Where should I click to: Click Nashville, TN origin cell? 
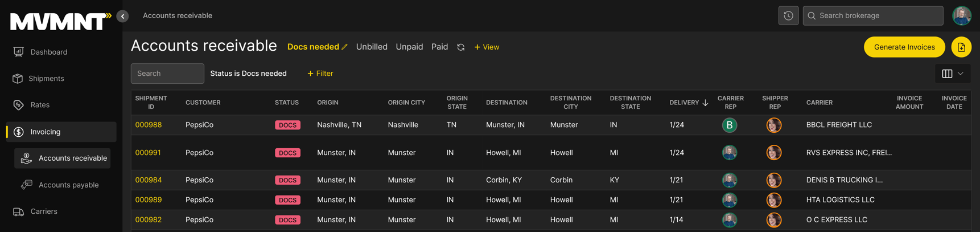coord(339,125)
